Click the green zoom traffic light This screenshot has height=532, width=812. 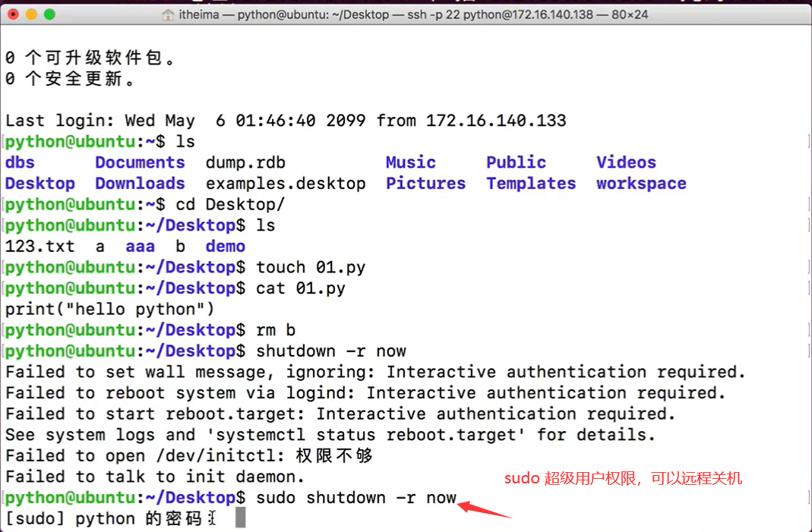51,13
